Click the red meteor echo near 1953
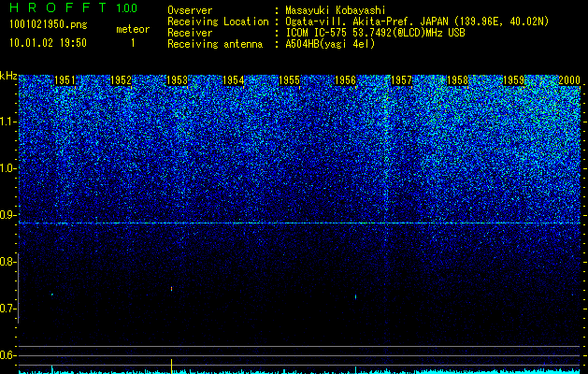 pyautogui.click(x=171, y=289)
